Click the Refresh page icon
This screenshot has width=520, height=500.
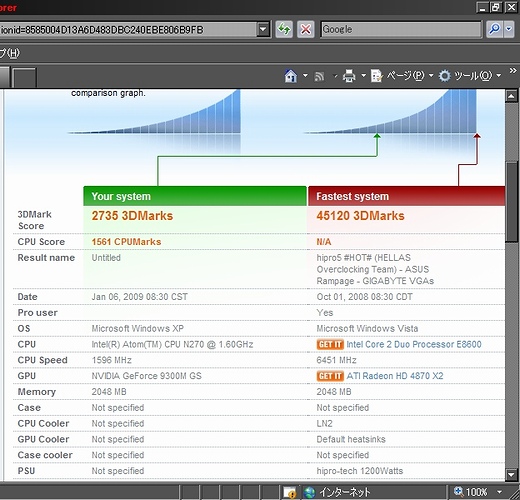click(284, 29)
